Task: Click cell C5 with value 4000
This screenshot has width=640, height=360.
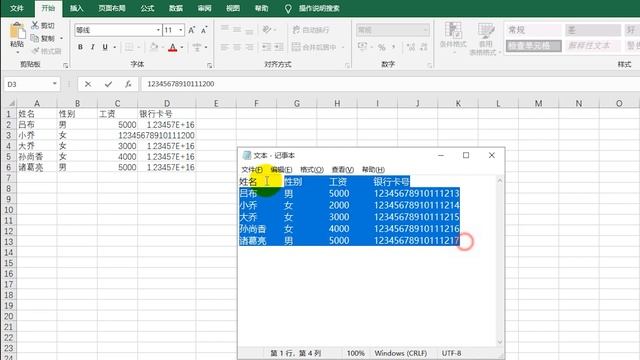Action: [x=118, y=156]
